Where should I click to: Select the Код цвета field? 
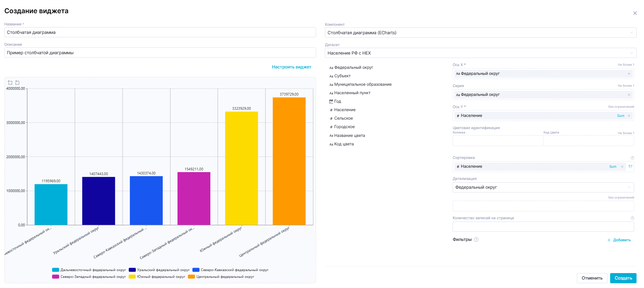344,144
